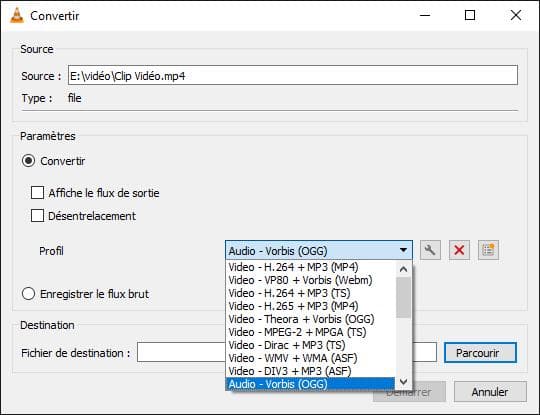Choose Video - MPEG-2 + MPGA (TS) profile

point(310,332)
